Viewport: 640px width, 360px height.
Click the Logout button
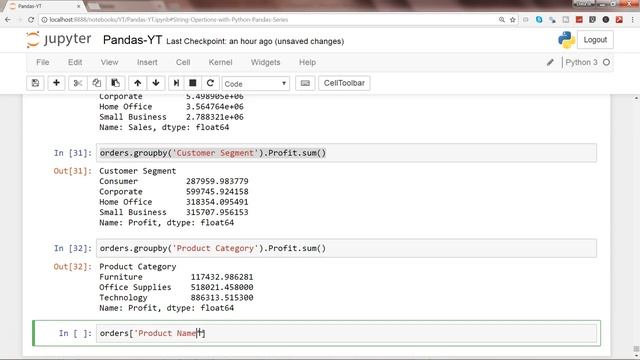pos(595,40)
